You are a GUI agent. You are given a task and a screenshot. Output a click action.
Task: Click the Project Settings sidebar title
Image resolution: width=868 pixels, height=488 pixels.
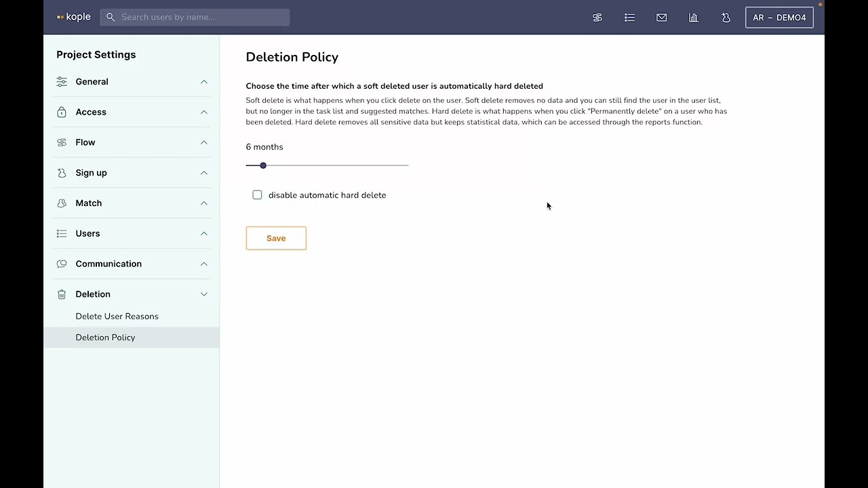(x=96, y=55)
